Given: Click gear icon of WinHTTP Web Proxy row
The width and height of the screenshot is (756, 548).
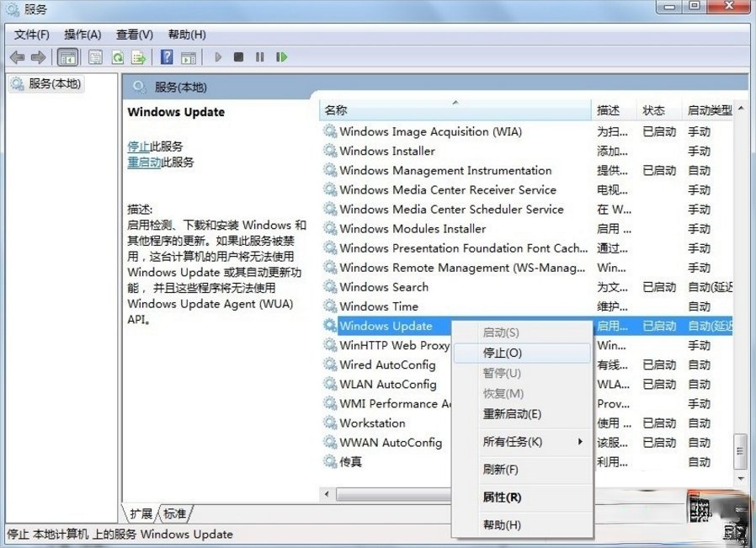Looking at the screenshot, I should click(330, 345).
